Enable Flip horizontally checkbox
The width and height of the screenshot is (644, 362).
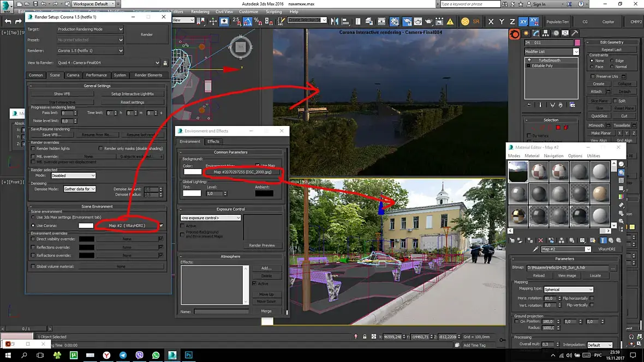[x=592, y=298]
